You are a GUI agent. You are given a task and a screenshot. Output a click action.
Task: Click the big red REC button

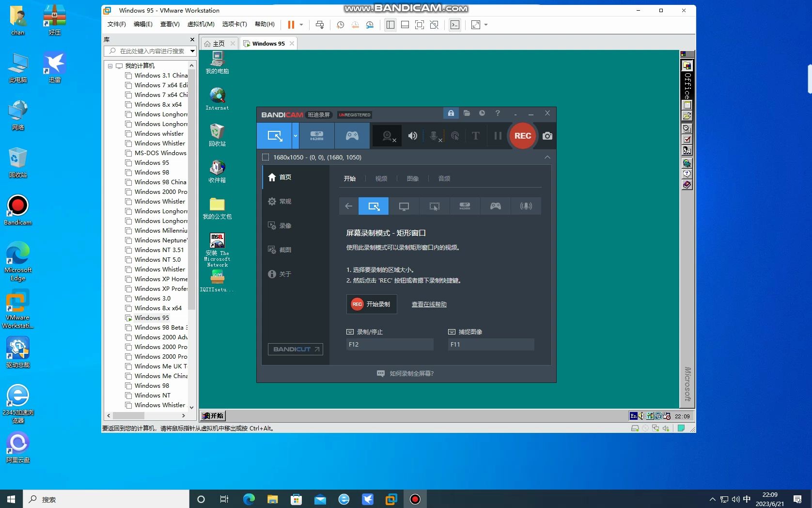point(522,136)
